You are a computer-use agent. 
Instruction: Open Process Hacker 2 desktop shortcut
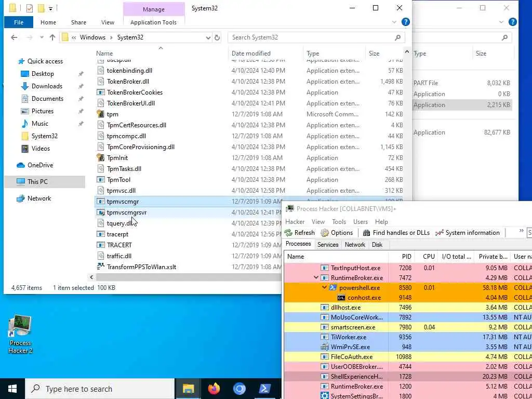coord(20,334)
